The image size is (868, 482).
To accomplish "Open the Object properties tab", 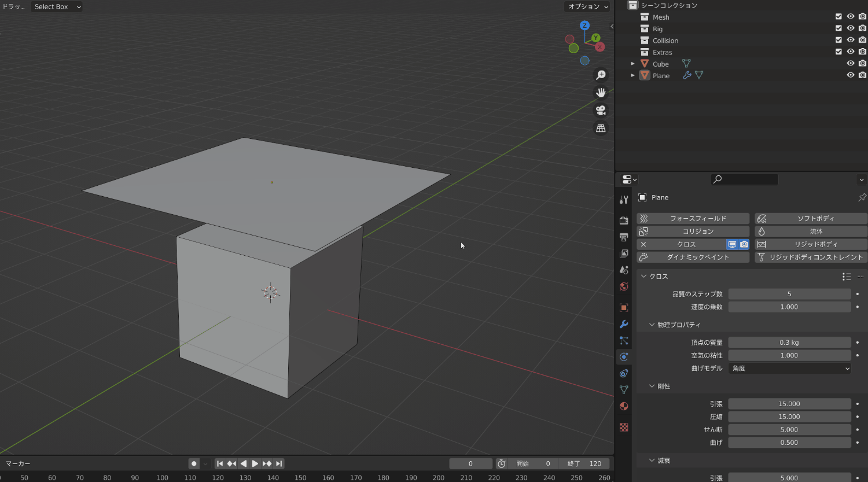I will (x=624, y=308).
